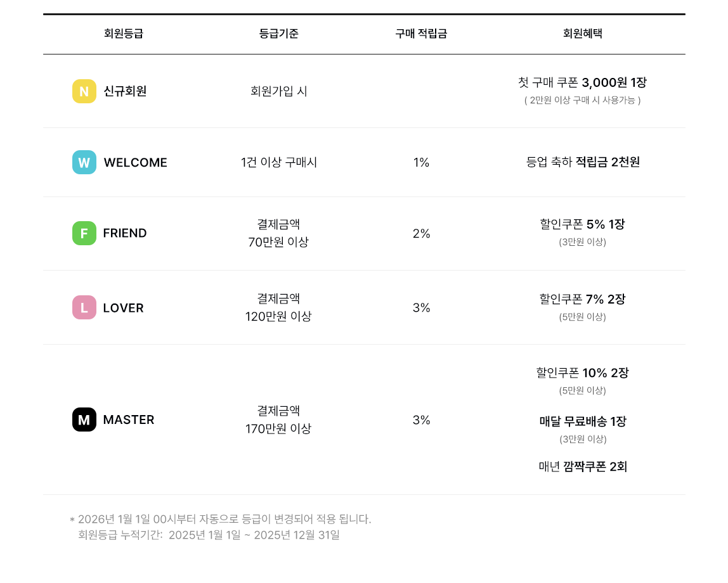Image resolution: width=728 pixels, height=583 pixels.
Task: Click the 매달 무료배송 1장 benefit
Action: coord(582,421)
